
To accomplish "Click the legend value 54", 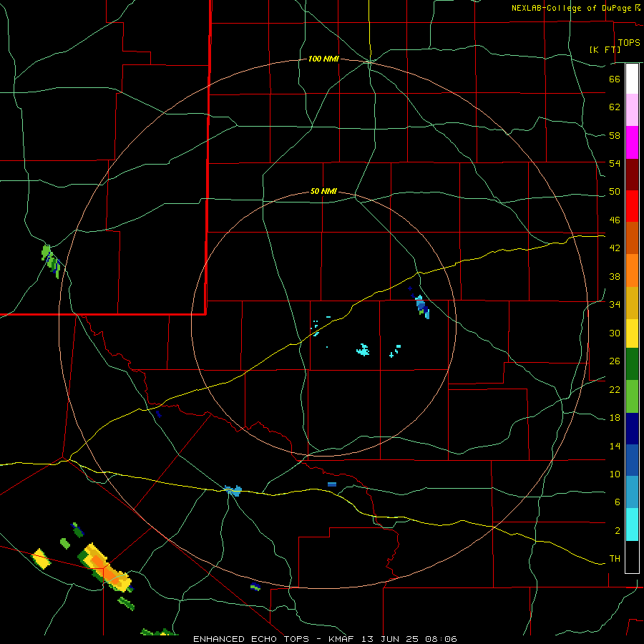I will [x=615, y=163].
